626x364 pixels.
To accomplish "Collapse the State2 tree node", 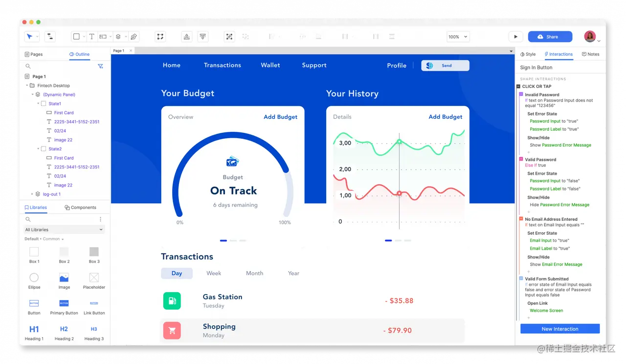I will (x=38, y=149).
